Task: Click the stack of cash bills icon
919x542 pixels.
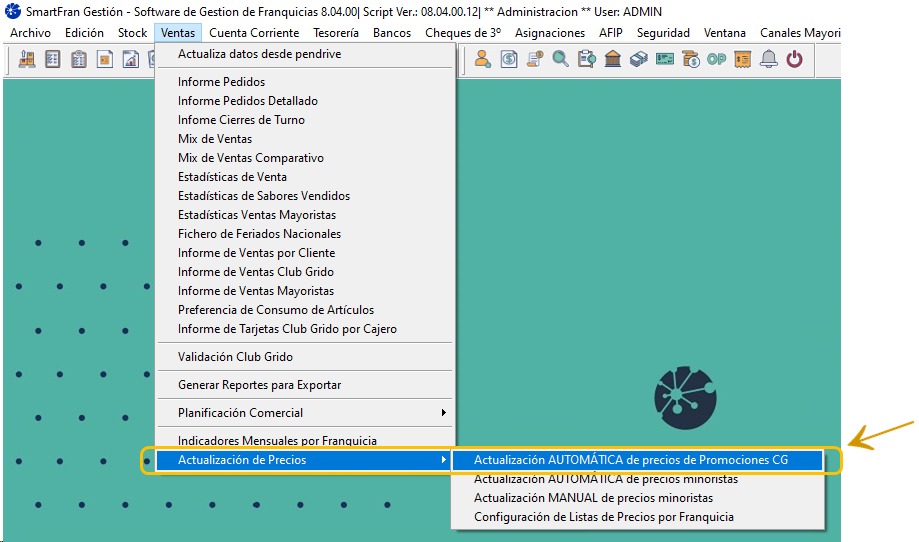Action: click(638, 59)
